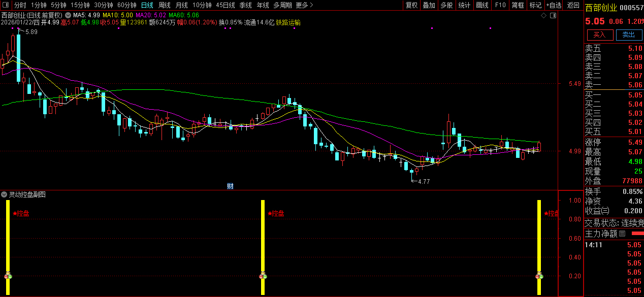The height and width of the screenshot is (297, 644).
Task: Click the 买五 price 5.01 row
Action: pos(614,132)
